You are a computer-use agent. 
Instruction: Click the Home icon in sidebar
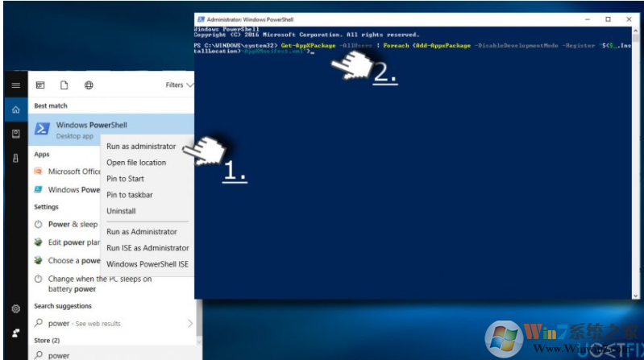point(15,110)
